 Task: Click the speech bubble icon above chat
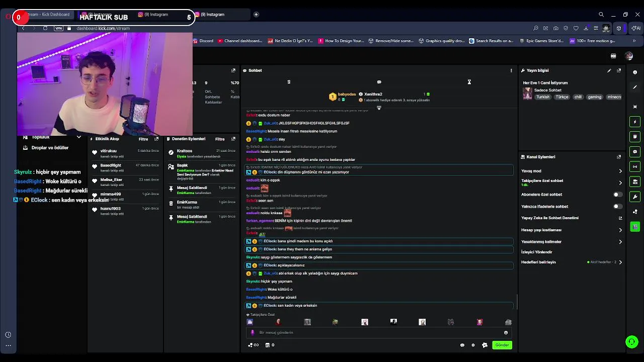click(379, 82)
